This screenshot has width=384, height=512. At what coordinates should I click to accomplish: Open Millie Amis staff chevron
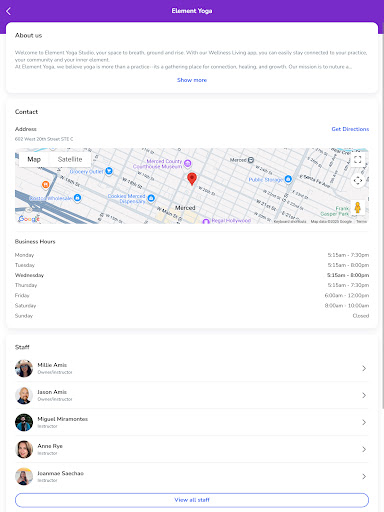[x=364, y=368]
